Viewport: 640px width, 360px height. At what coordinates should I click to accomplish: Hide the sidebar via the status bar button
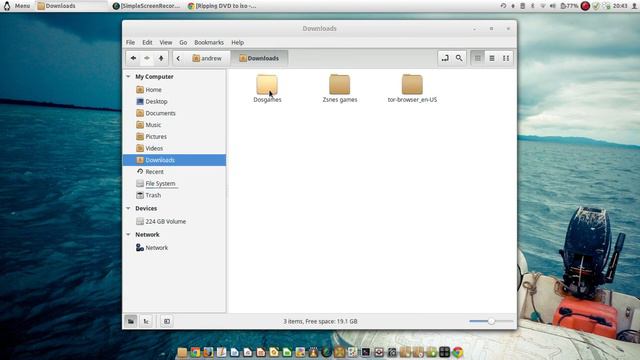[x=167, y=322]
